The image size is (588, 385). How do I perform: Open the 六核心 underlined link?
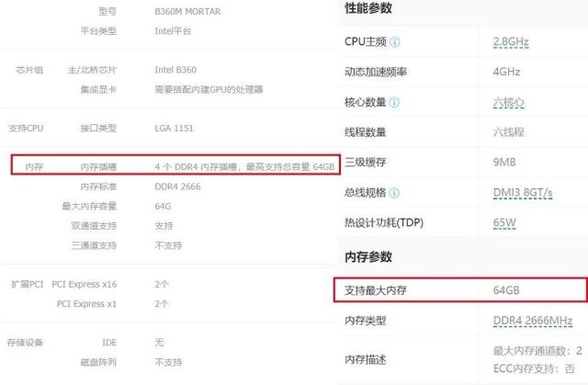point(508,102)
